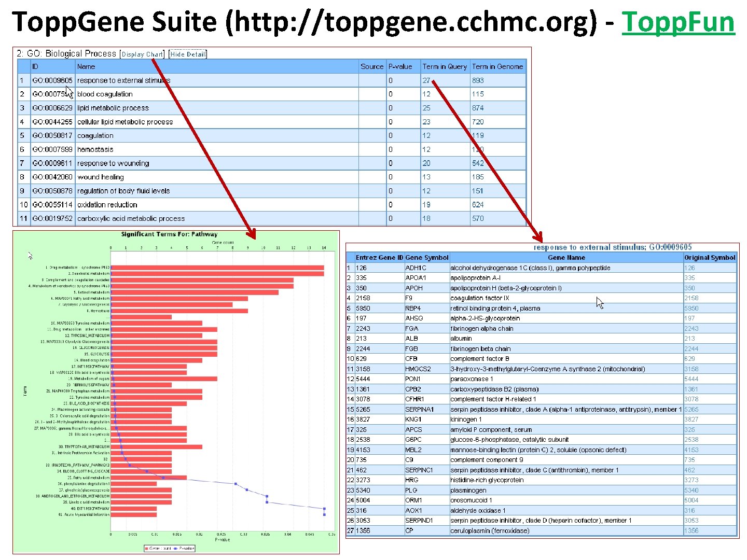Image resolution: width=747 pixels, height=560 pixels.
Task: Select the GO:0009605 ID cell
Action: tap(52, 80)
